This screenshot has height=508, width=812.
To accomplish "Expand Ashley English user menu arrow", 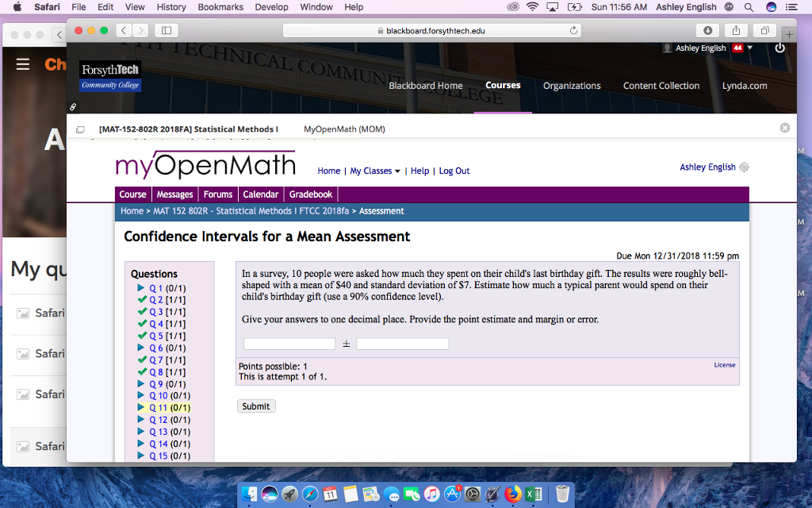I will click(749, 48).
